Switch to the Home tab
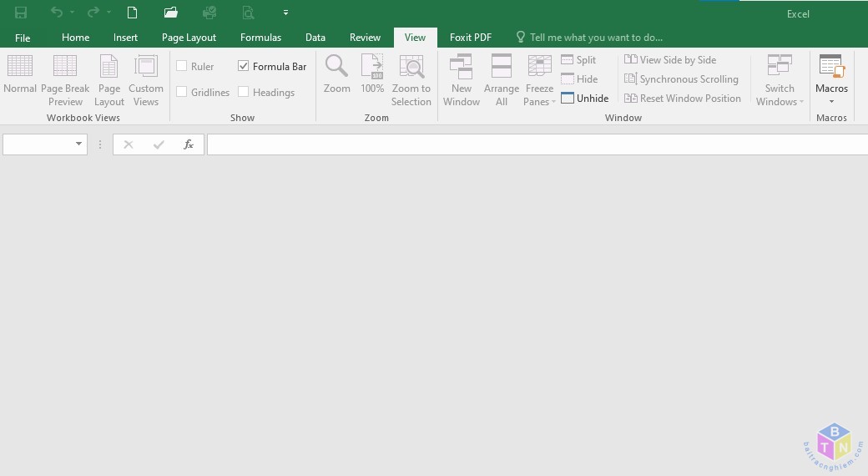The width and height of the screenshot is (868, 476). (75, 38)
